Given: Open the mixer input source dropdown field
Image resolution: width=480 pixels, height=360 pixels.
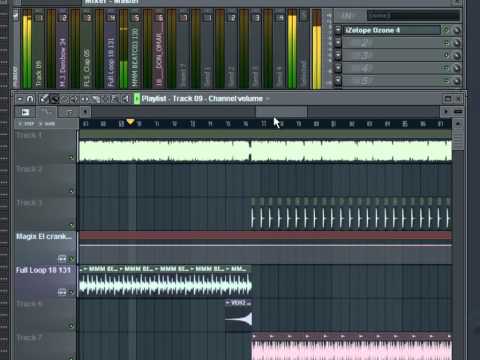Looking at the screenshot, I should tap(413, 16).
